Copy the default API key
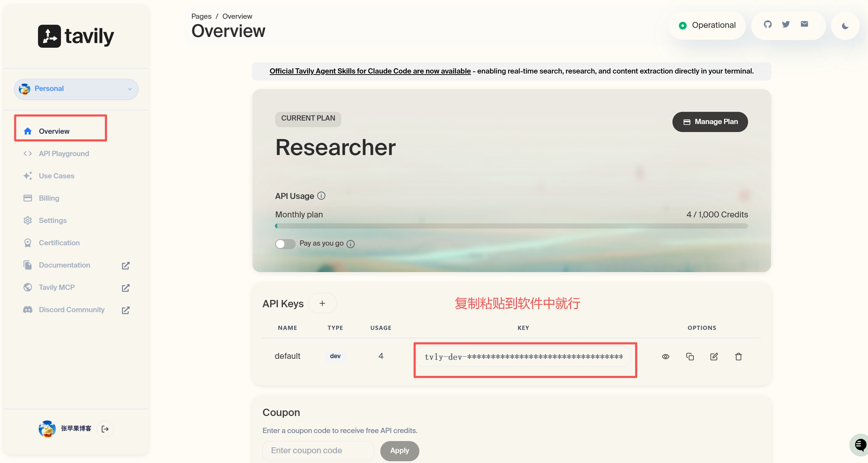This screenshot has height=463, width=868. (690, 356)
